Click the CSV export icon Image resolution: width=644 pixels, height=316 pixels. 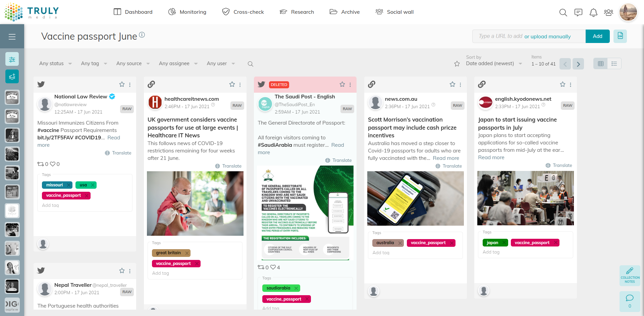[620, 36]
